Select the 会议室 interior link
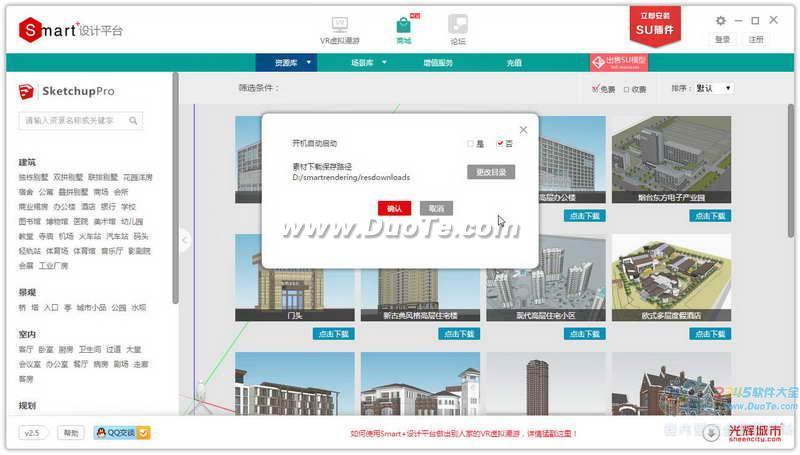This screenshot has height=455, width=800. (29, 365)
